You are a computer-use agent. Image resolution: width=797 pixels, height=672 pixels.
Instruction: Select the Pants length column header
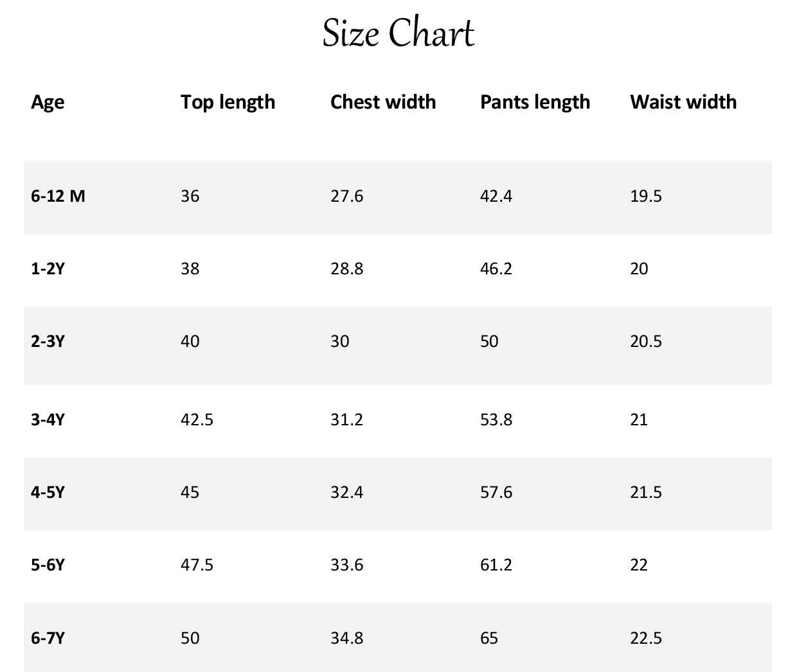click(x=535, y=102)
